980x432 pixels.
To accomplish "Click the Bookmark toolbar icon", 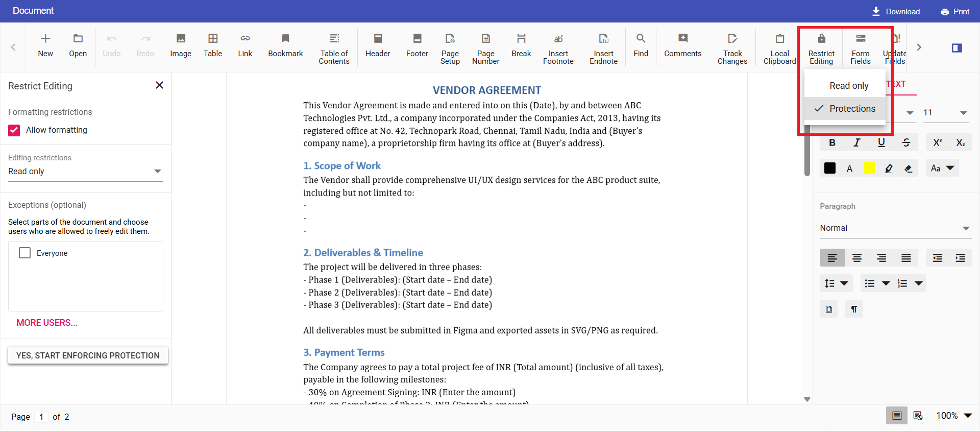I will coord(285,45).
